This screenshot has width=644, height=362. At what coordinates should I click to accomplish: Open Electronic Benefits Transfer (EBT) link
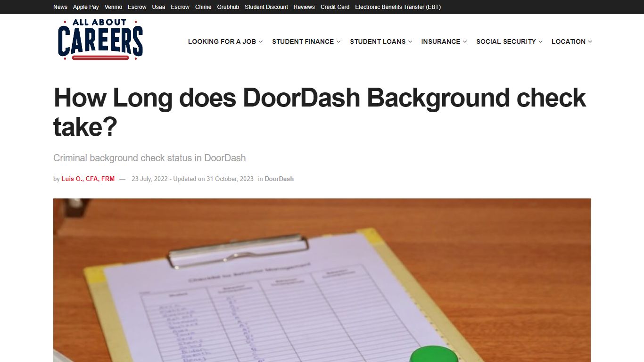(398, 7)
